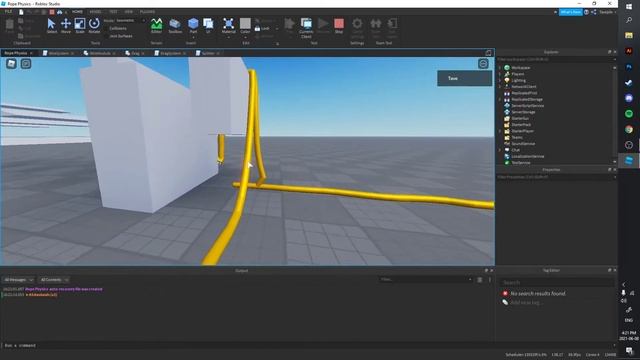Click the Current: Client view switch
This screenshot has width=640, height=360.
[x=306, y=27]
